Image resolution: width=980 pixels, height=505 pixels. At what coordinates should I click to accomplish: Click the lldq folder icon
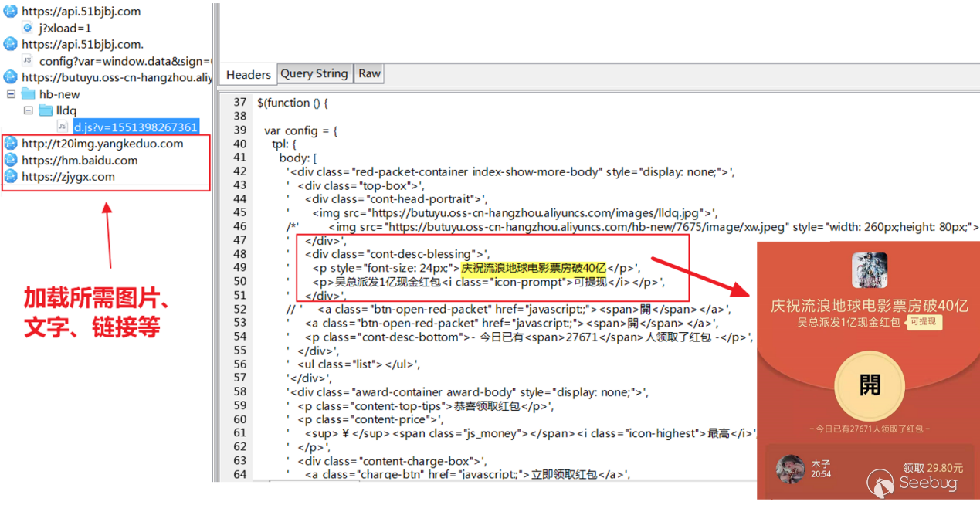click(46, 110)
